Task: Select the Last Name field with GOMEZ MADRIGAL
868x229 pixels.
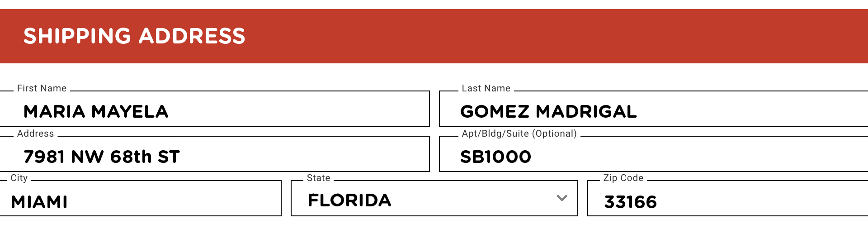Action: tap(654, 109)
